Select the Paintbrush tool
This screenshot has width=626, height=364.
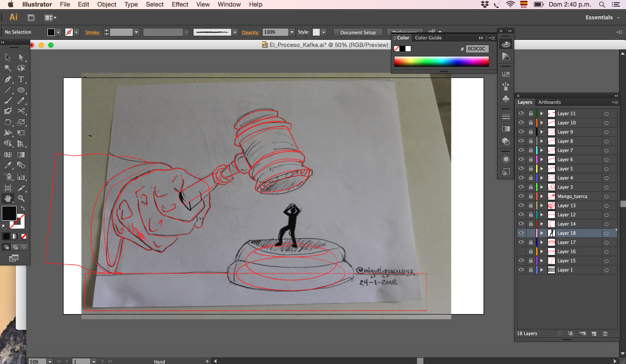[x=8, y=100]
